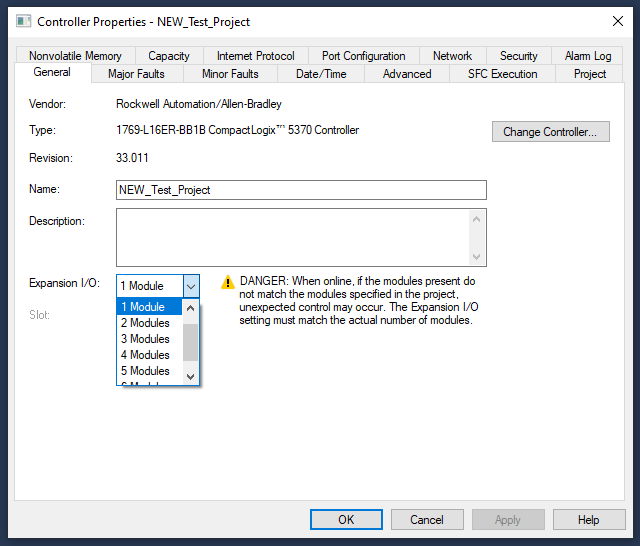Open the SFC Execution tab
Image resolution: width=640 pixels, height=546 pixels.
coord(502,74)
